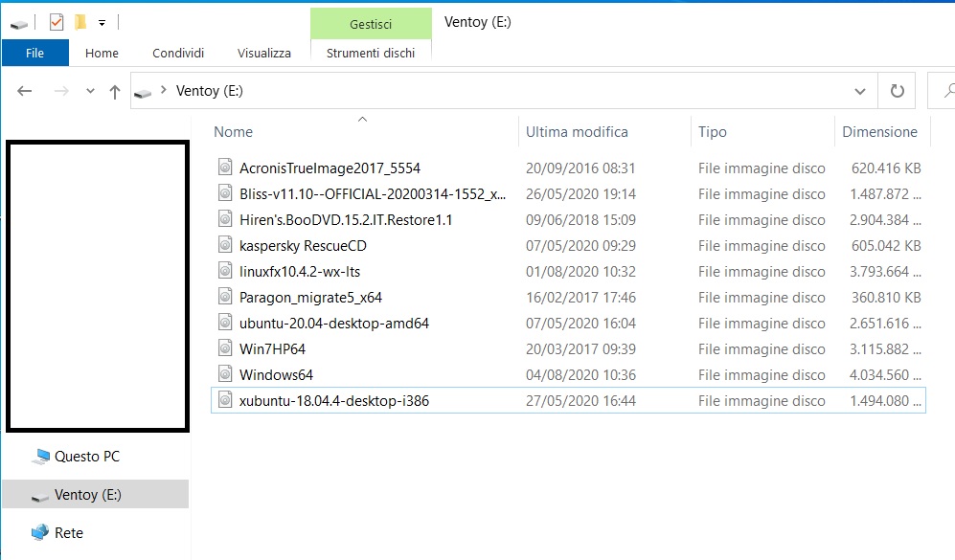
Task: Switch to the Home ribbon tab
Action: tap(102, 53)
